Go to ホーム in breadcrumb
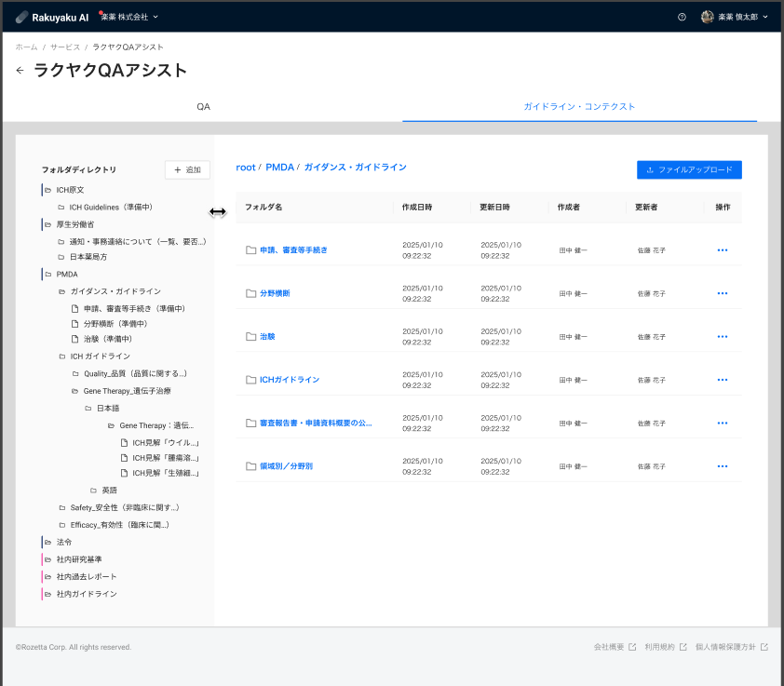Viewport: 784px width, 686px height. coord(26,47)
